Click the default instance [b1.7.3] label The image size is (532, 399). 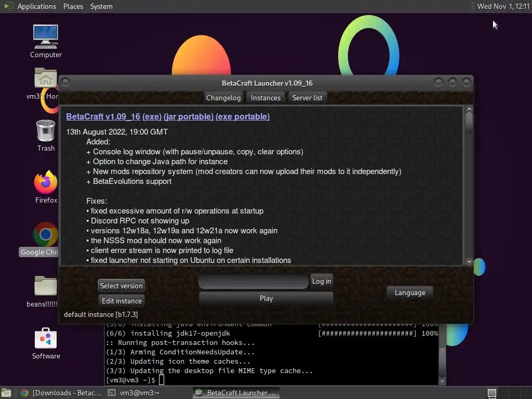(x=101, y=314)
